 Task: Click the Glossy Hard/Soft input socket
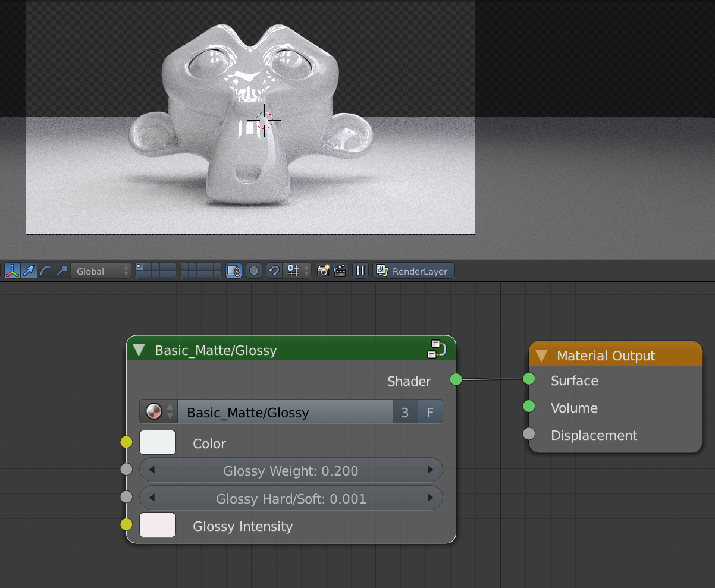click(126, 496)
